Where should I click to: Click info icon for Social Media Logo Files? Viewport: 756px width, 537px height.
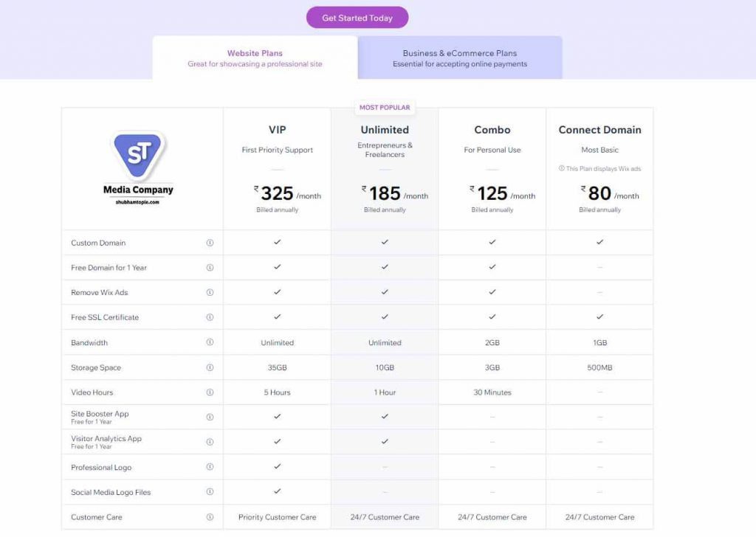tap(210, 492)
